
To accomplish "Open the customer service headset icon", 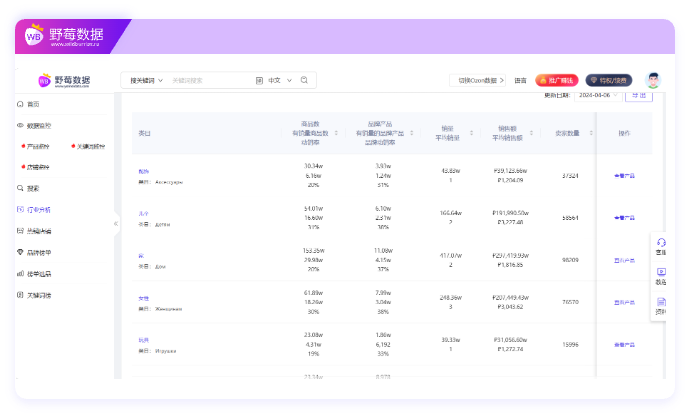I will point(661,242).
